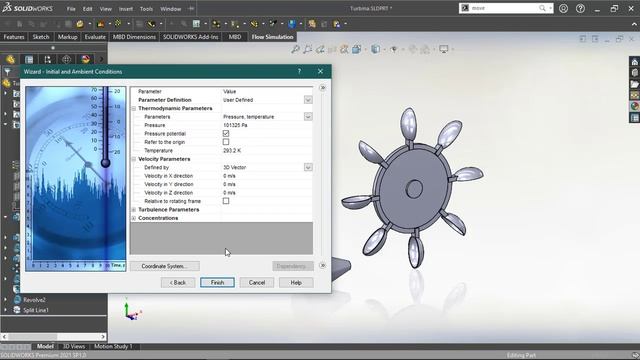Viewport: 640px width, 360px height.
Task: Open File Explorer folder icon in task pane
Action: 634,84
